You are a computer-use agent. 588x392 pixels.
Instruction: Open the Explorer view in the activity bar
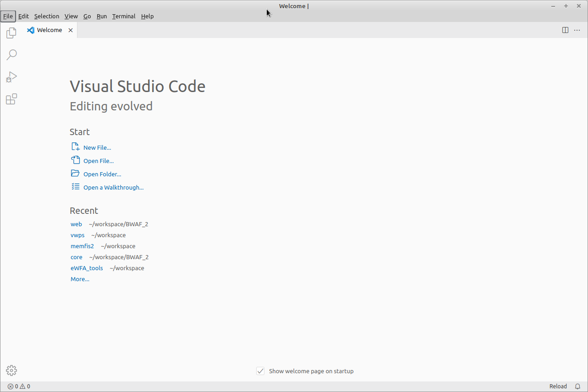point(11,33)
